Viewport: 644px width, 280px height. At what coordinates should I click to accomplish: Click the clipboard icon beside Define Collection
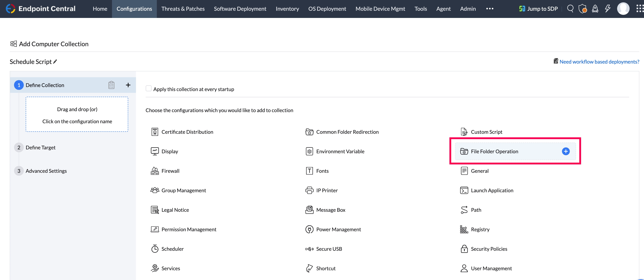point(111,85)
